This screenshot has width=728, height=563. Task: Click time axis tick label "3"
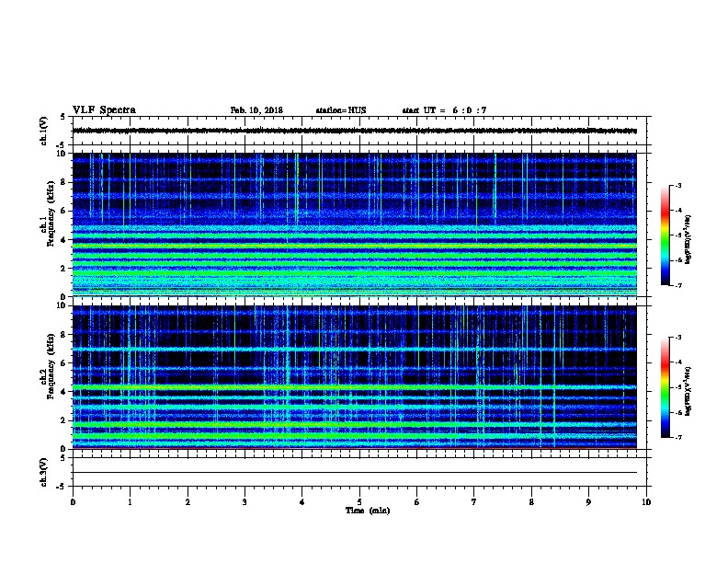pyautogui.click(x=245, y=502)
